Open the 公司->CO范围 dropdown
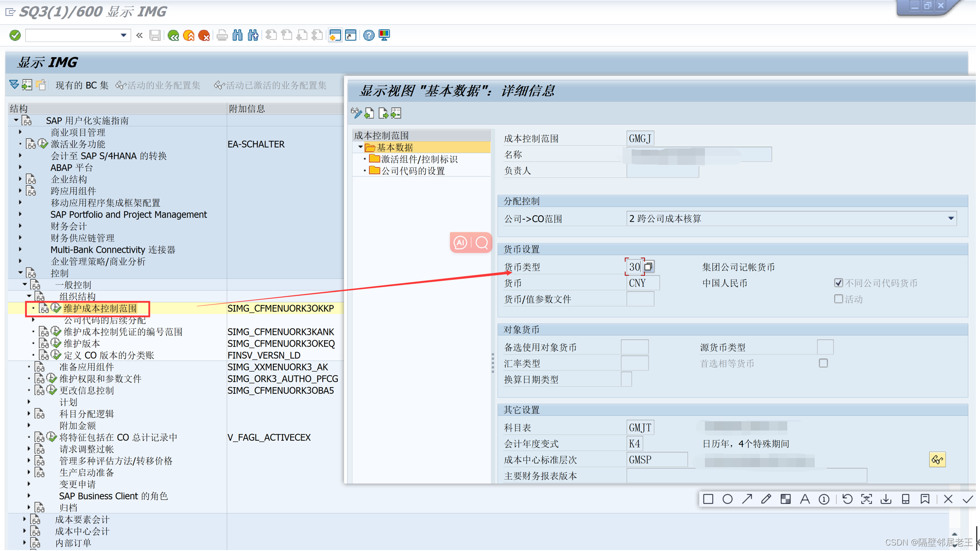980x551 pixels. tap(951, 218)
